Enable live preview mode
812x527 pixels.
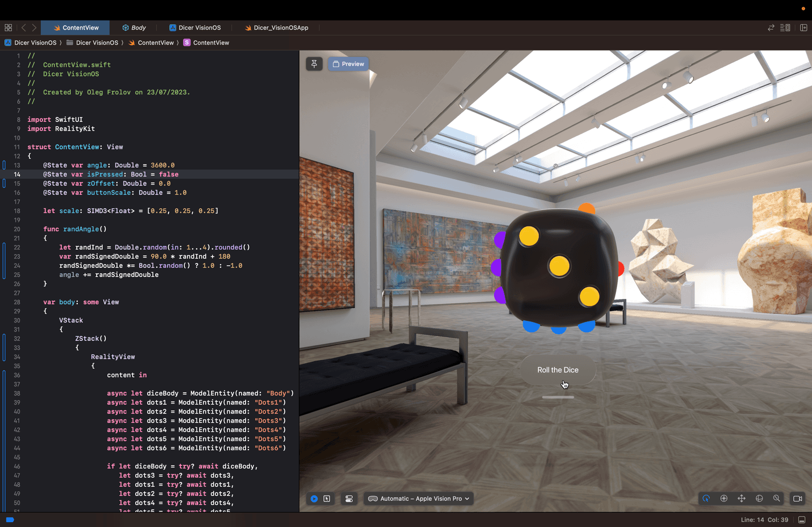tap(314, 499)
